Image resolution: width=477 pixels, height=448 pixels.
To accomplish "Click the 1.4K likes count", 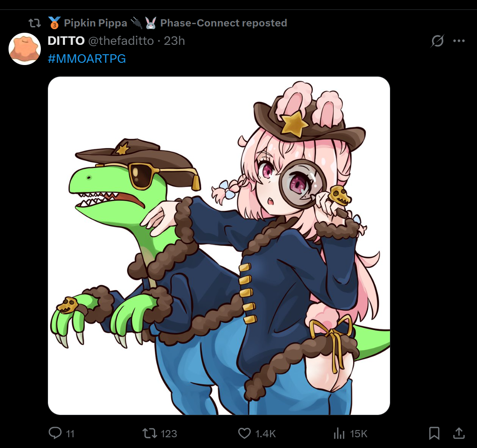I will [x=266, y=434].
